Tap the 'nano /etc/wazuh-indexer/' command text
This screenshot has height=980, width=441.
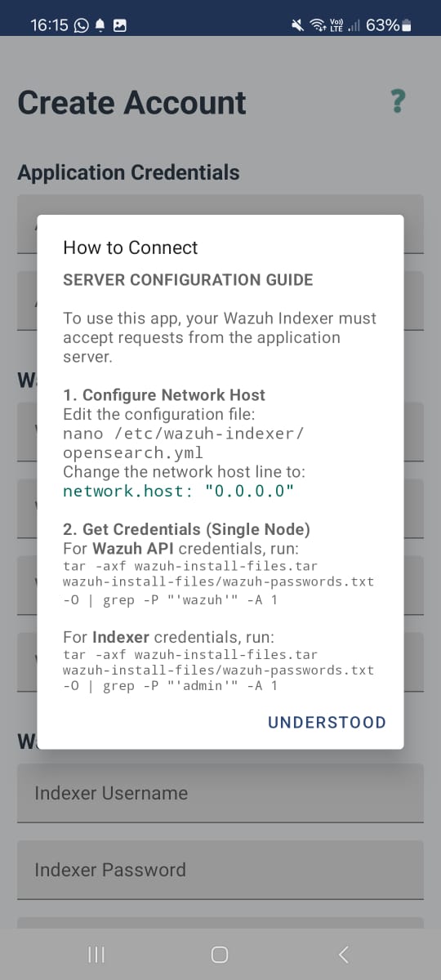coord(184,433)
